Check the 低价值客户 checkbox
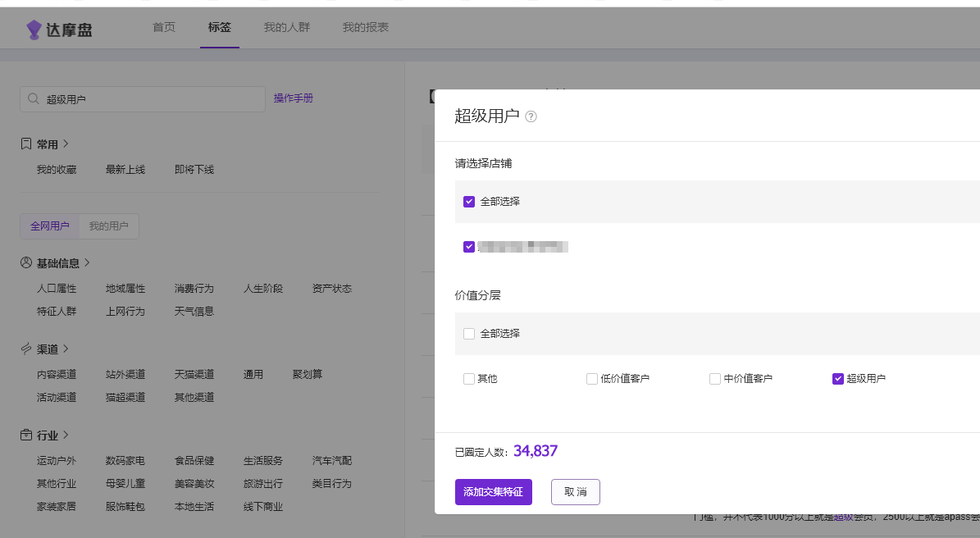This screenshot has height=538, width=980. (592, 379)
